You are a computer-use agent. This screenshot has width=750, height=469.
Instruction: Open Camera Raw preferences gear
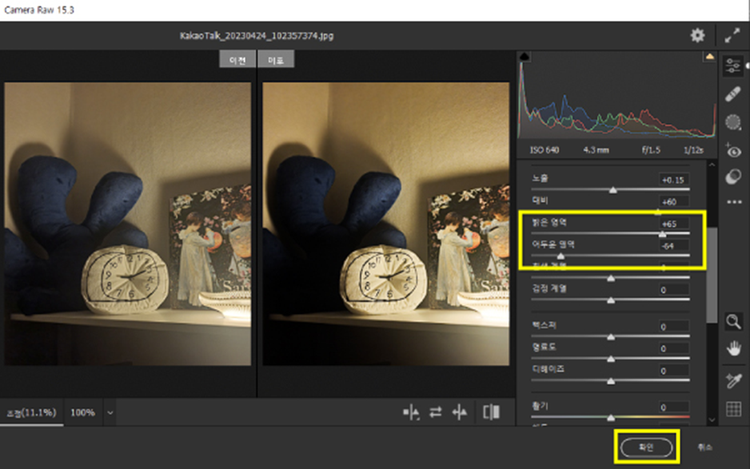[697, 35]
